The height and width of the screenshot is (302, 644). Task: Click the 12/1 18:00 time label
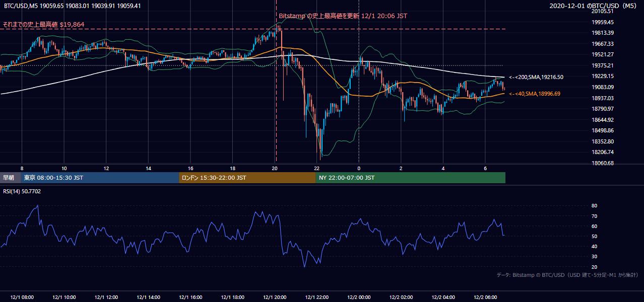(233, 297)
